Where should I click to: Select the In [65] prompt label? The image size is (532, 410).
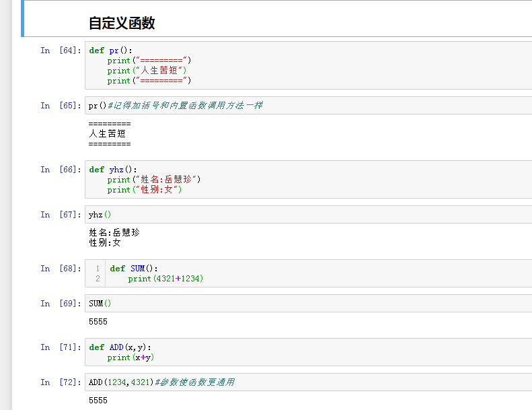tap(61, 106)
